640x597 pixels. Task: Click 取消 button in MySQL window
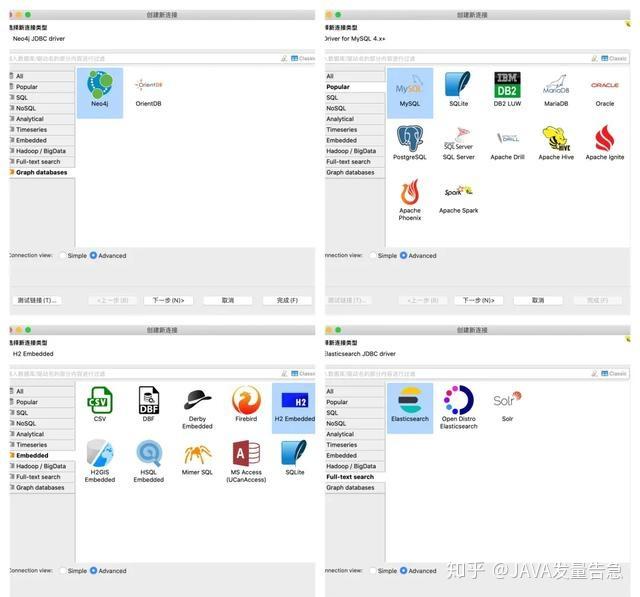point(538,300)
